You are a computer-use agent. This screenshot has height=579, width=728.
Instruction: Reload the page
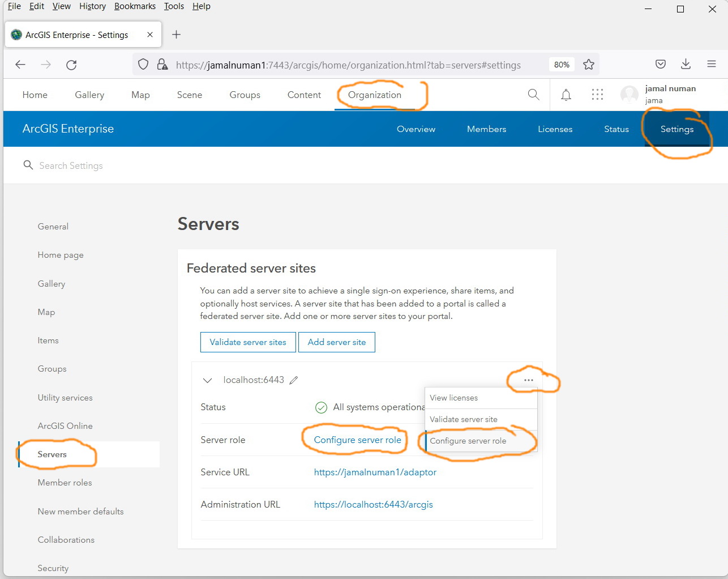click(71, 64)
